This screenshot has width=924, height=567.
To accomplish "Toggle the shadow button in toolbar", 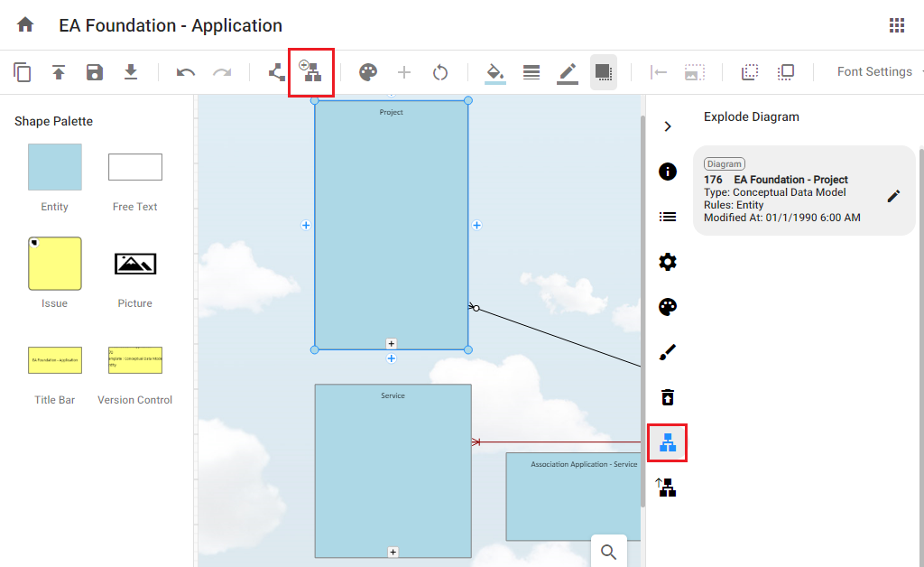I will click(x=604, y=72).
